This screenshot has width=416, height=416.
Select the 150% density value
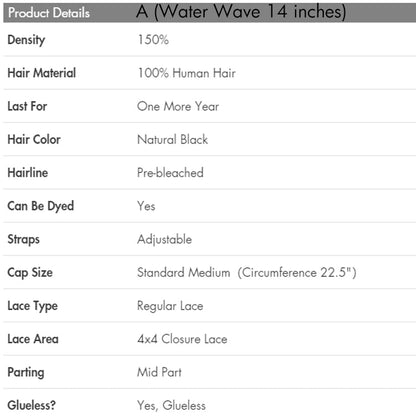point(153,40)
